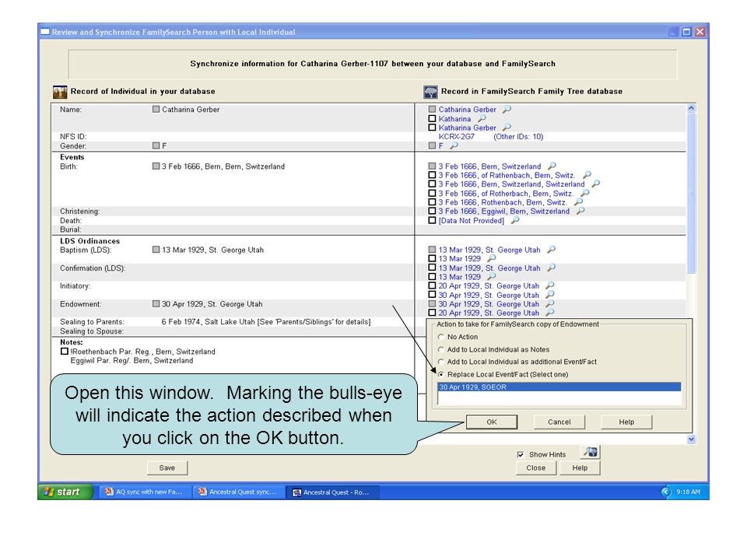Click magnifier beside Katharina Gerber name
The width and height of the screenshot is (747, 560).
[507, 127]
